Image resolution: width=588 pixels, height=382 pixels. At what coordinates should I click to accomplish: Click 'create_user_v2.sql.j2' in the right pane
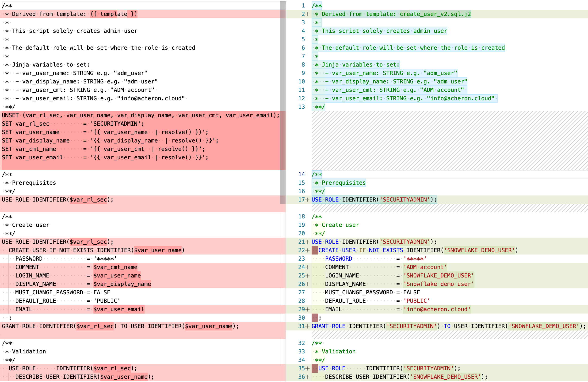[435, 14]
